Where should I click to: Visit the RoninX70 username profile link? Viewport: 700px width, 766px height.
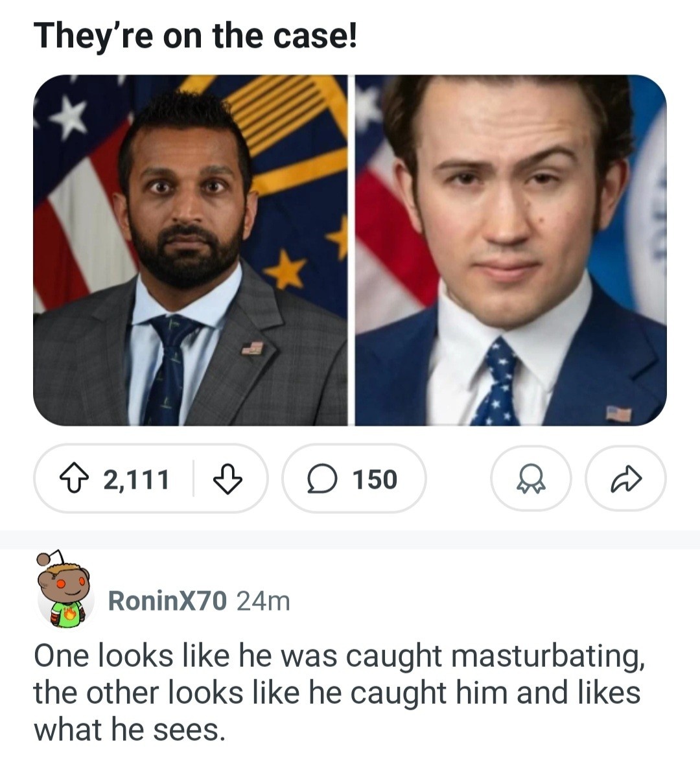coord(167,601)
